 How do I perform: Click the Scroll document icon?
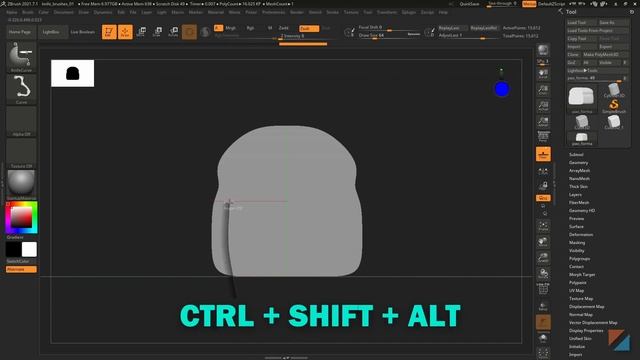543,73
